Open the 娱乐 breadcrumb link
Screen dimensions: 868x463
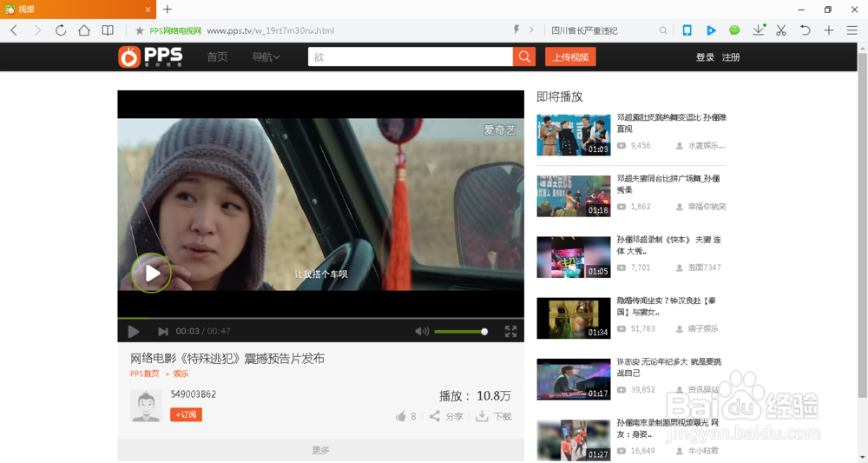point(181,374)
